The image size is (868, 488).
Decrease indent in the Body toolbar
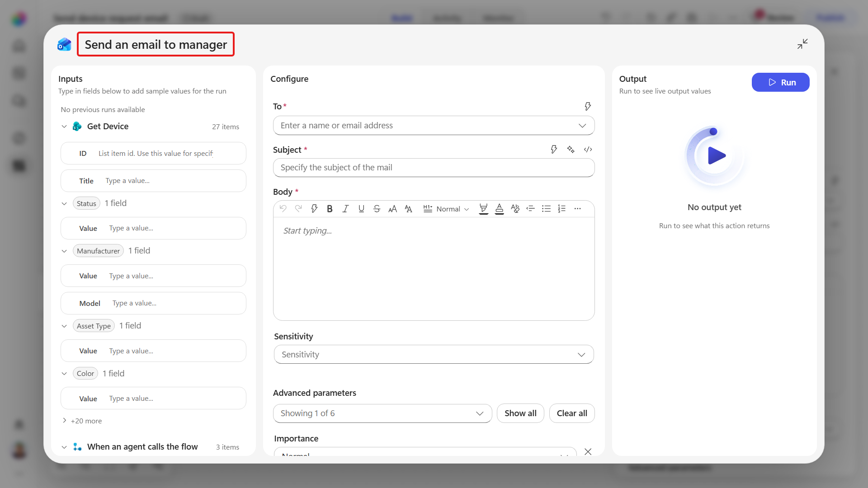(531, 208)
